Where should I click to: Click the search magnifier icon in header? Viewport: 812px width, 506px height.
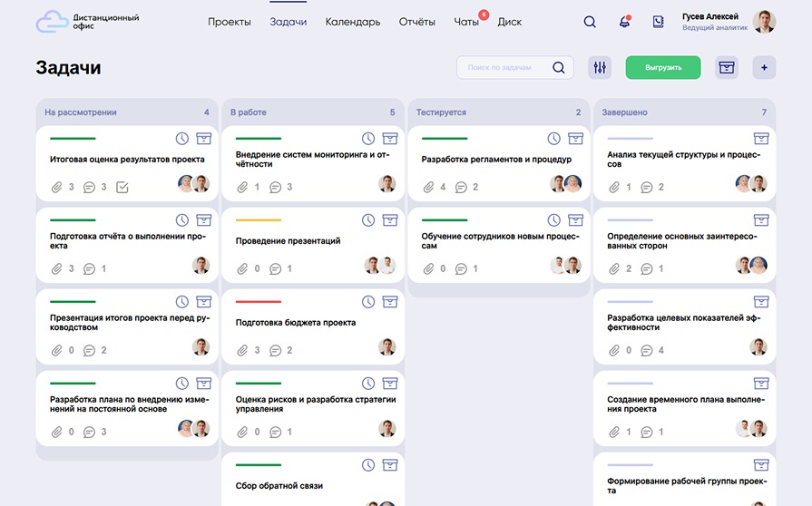[x=590, y=23]
